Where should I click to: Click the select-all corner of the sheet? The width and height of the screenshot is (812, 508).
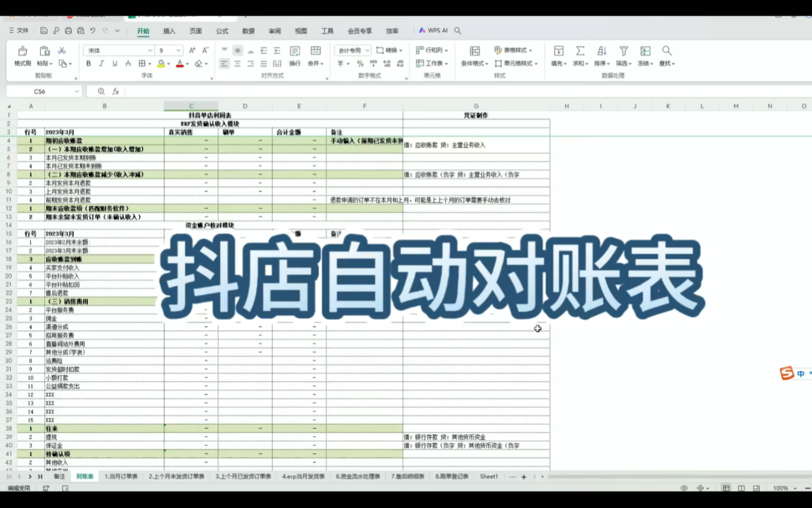9,106
